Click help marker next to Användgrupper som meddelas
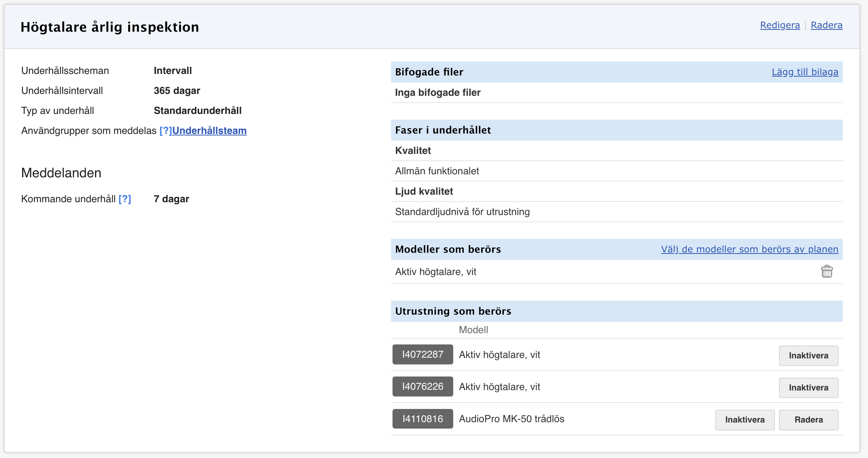Image resolution: width=868 pixels, height=458 pixels. [x=166, y=131]
